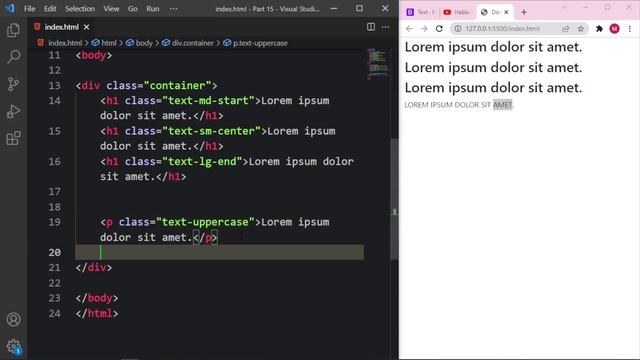The width and height of the screenshot is (640, 360).
Task: Click line number 13 in gutter
Action: coord(54,86)
